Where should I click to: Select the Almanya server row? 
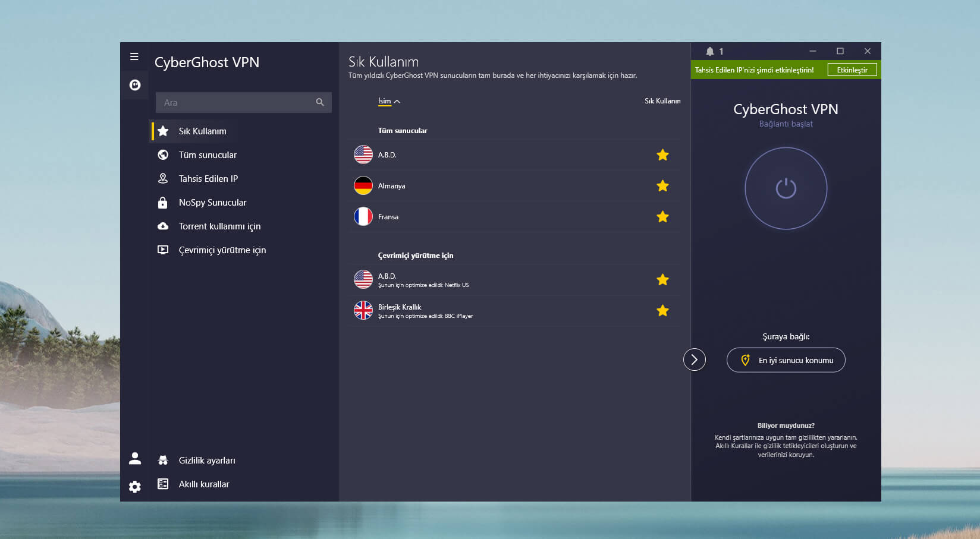(514, 186)
